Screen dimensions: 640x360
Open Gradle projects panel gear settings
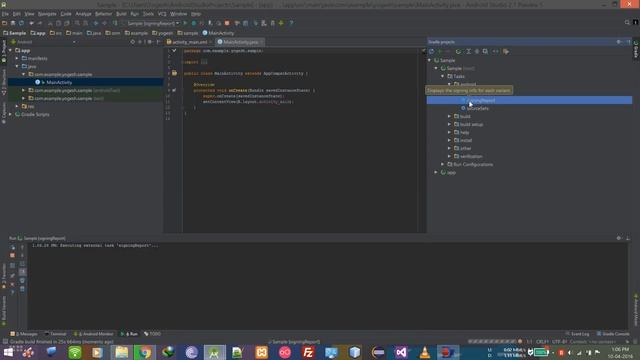coord(619,42)
